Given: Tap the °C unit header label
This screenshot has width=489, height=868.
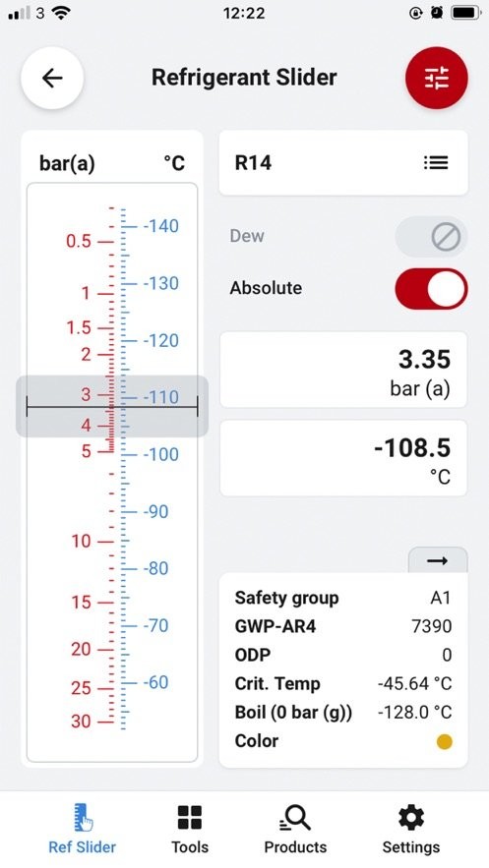Looking at the screenshot, I should 174,163.
